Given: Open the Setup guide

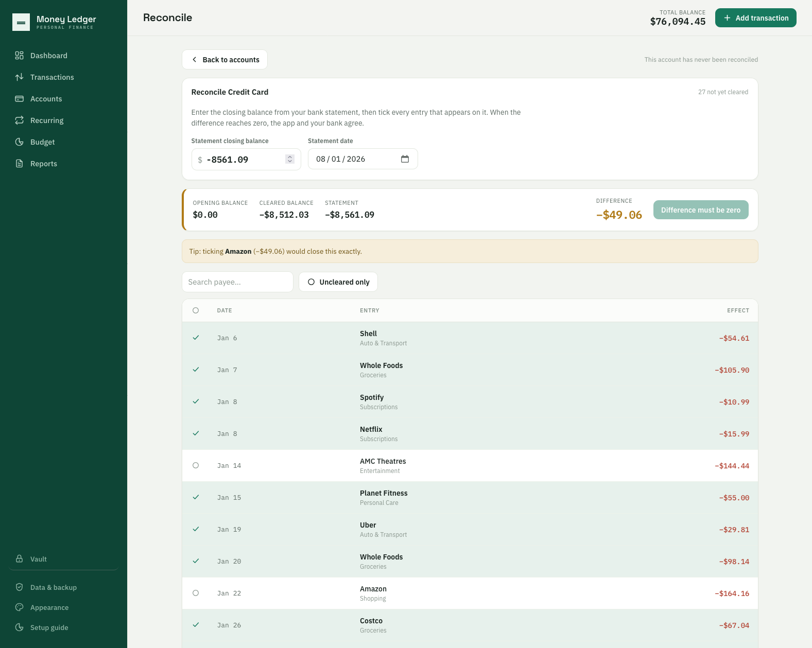Looking at the screenshot, I should coord(63,627).
